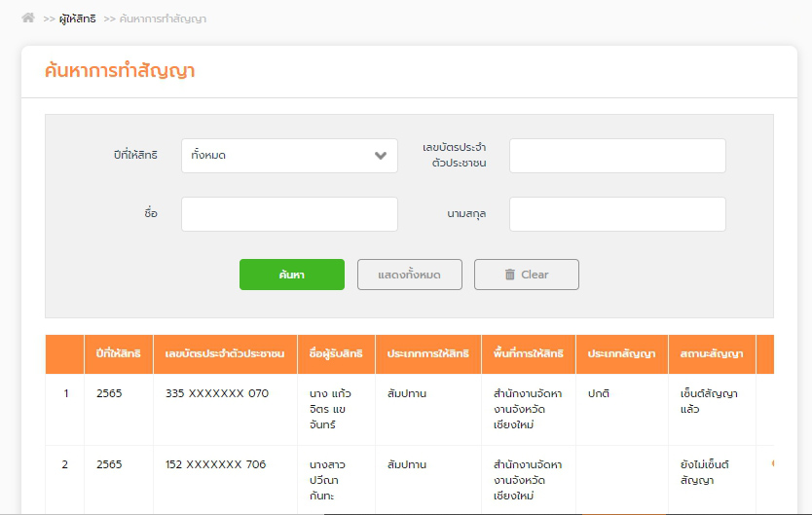Click the ปีที่ให้สิทธิ column header

tap(118, 354)
